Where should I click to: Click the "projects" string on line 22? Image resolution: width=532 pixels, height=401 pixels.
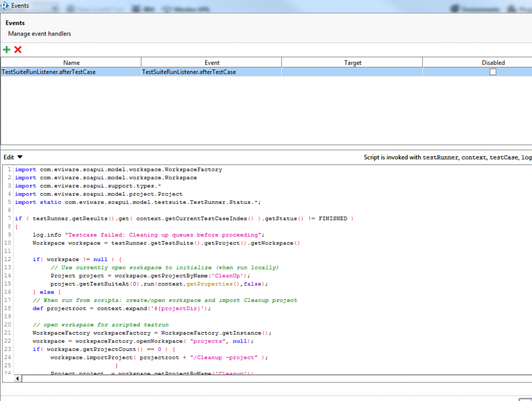point(208,341)
